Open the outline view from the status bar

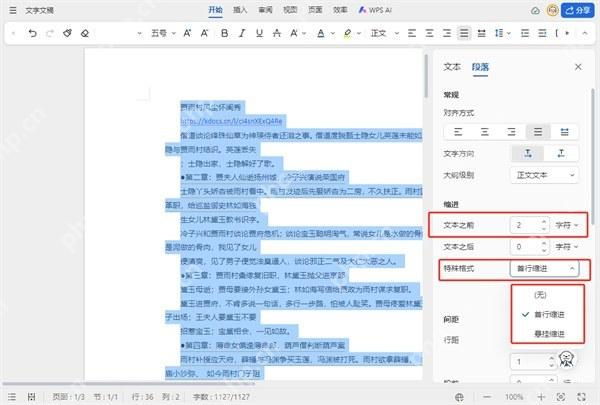(x=12, y=397)
